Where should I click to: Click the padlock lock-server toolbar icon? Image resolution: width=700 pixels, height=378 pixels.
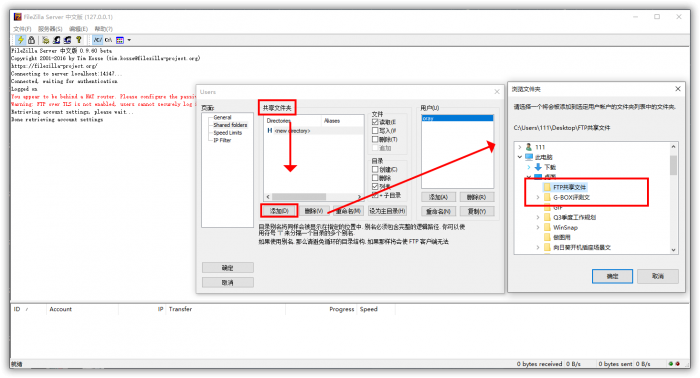31,40
